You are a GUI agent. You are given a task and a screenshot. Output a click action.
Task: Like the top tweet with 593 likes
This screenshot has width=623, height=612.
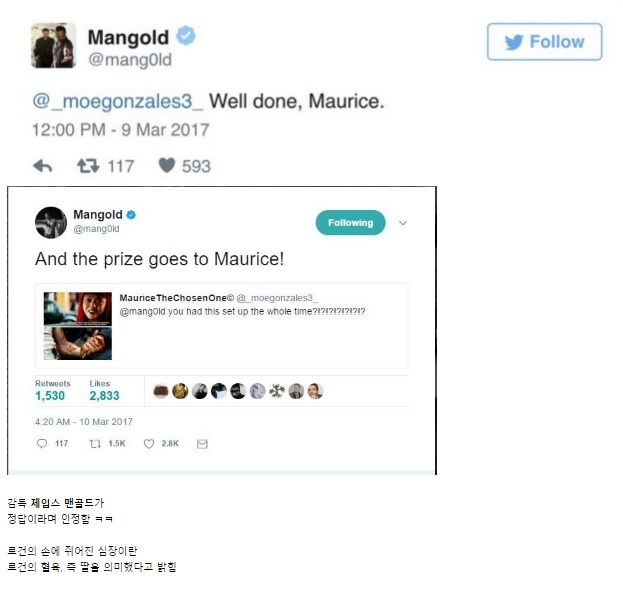point(167,166)
